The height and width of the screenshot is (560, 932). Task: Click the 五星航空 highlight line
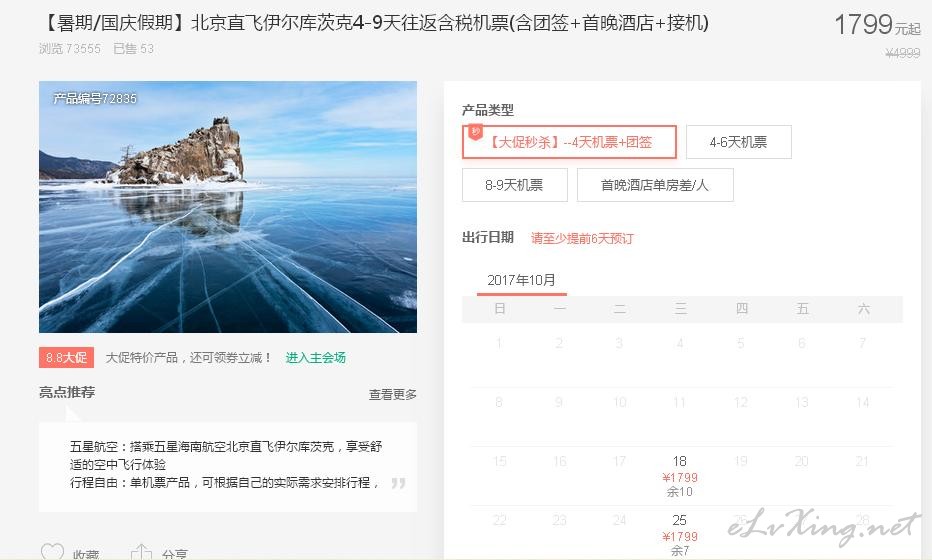[226, 455]
